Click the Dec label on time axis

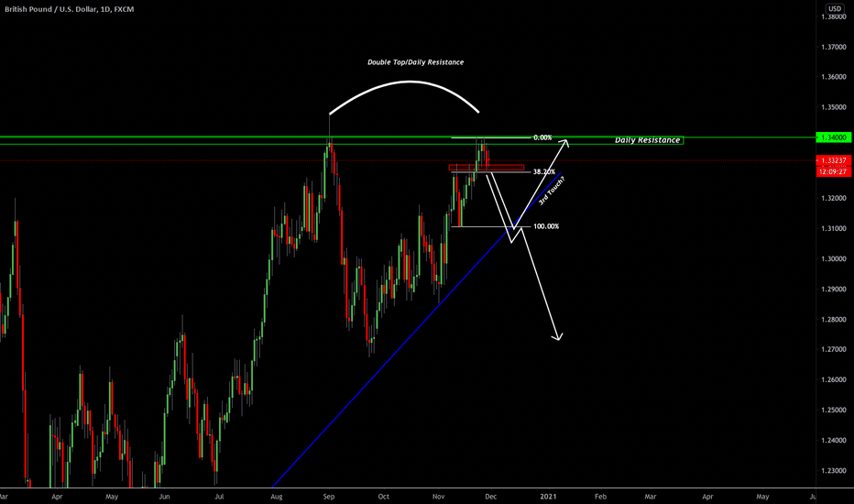click(x=490, y=497)
